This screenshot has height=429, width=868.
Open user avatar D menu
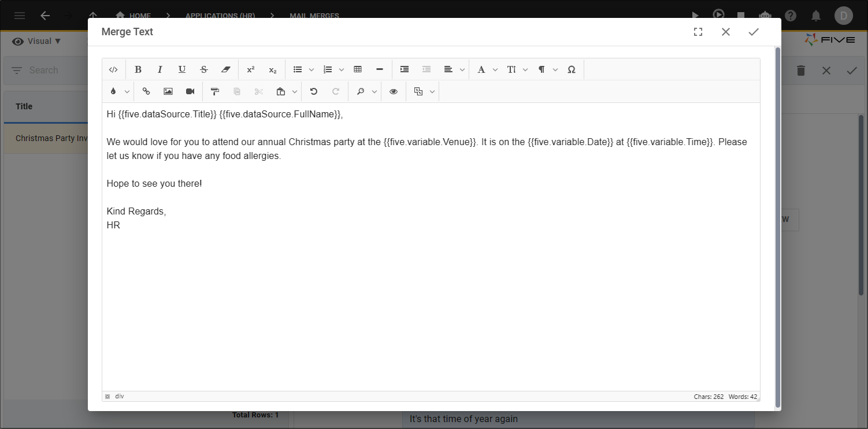pos(844,16)
